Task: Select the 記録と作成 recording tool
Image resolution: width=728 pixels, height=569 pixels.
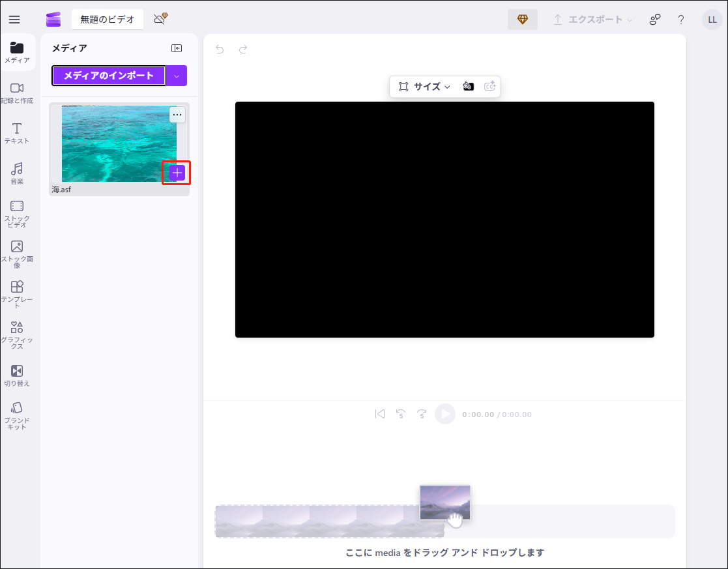Action: [18, 93]
